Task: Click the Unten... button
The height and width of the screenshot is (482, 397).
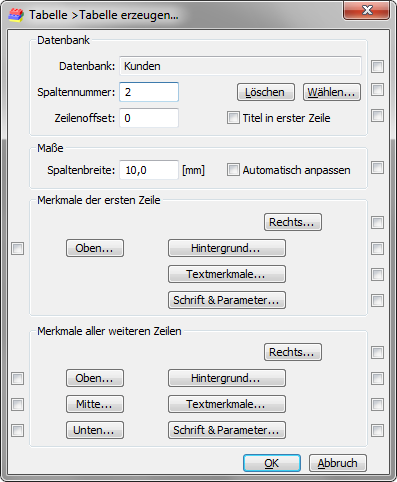Action: (95, 430)
